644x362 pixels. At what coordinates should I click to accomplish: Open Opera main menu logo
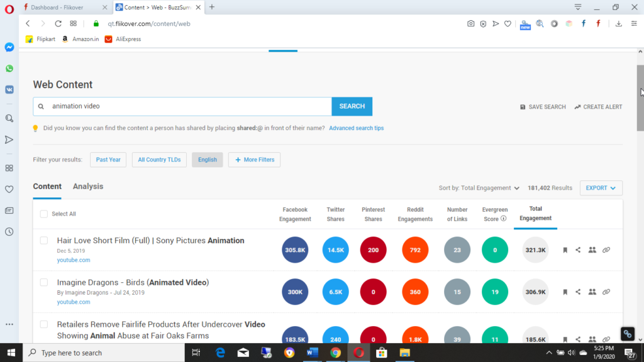9,9
